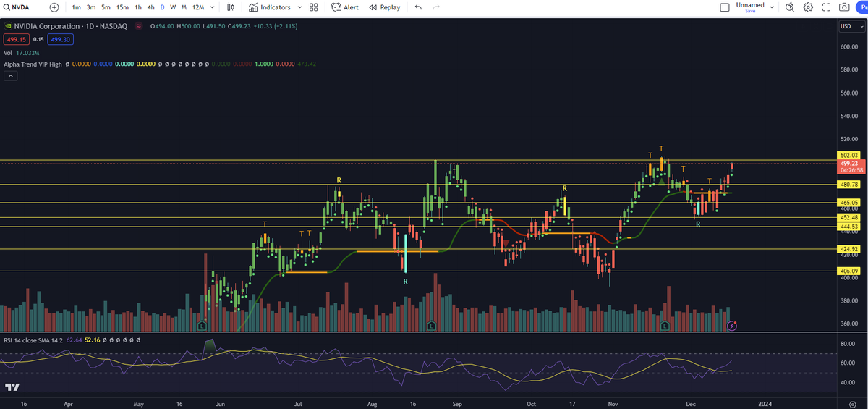This screenshot has height=409, width=868.
Task: Select the W weekly timeframe
Action: coord(173,7)
